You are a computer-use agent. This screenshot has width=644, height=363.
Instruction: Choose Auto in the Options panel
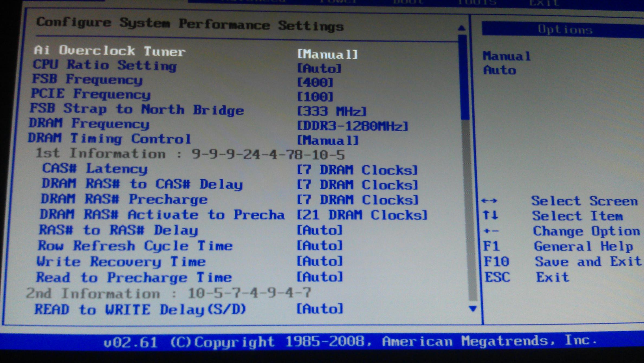[500, 70]
